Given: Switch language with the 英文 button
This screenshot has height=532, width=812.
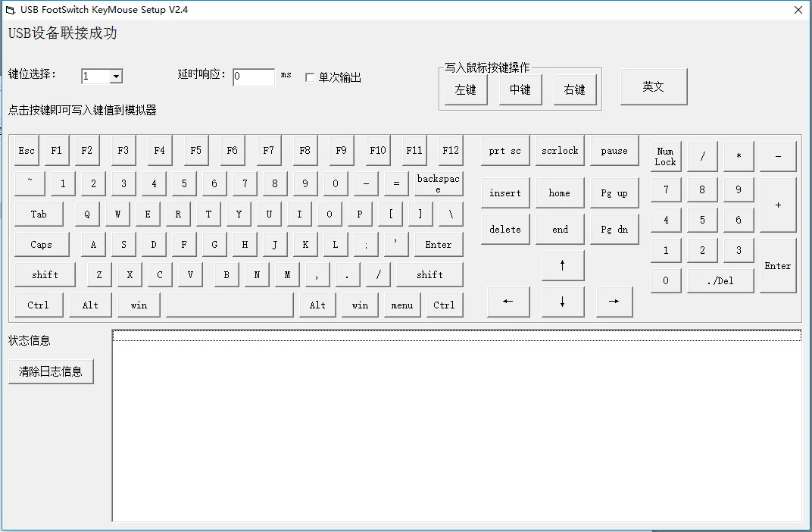Looking at the screenshot, I should click(x=654, y=87).
